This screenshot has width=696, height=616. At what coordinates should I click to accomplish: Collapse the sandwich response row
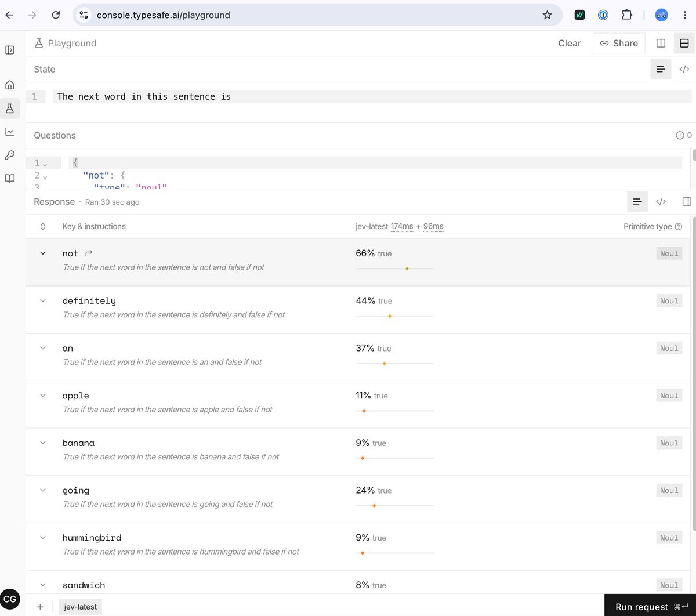[42, 585]
